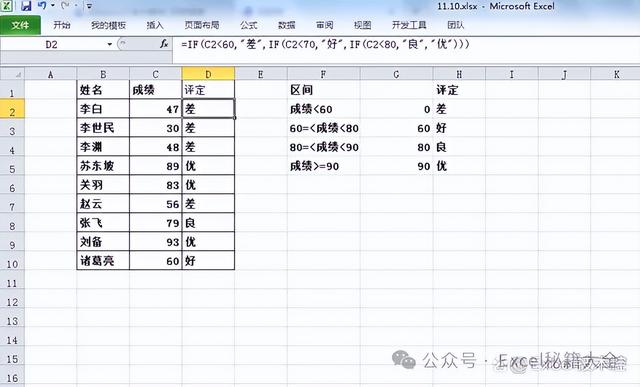Select the cell reading 80=<成绩<90
This screenshot has height=387, width=640.
[323, 147]
